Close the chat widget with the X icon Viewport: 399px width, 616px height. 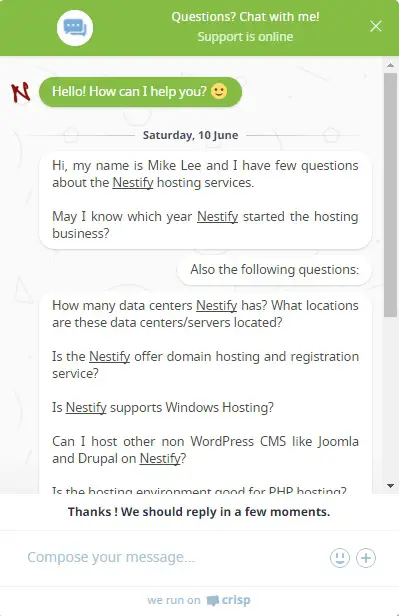coord(375,26)
